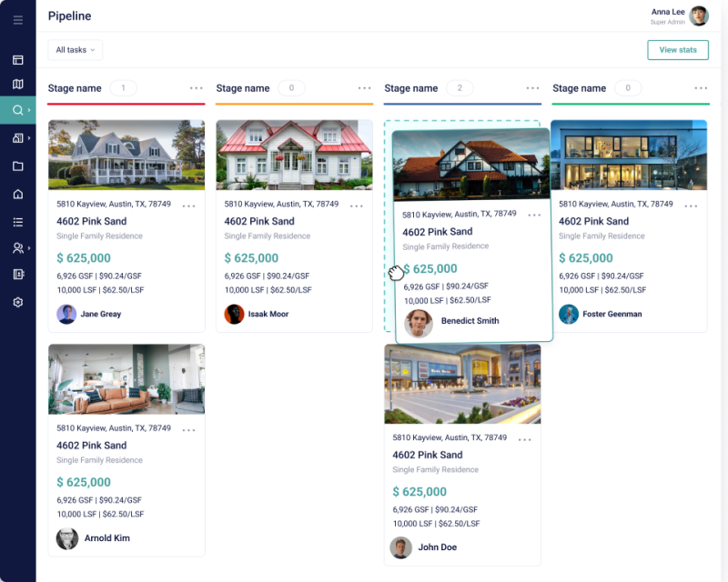
Task: Open the overflow menu on Jane Greay's card
Action: coord(189,206)
